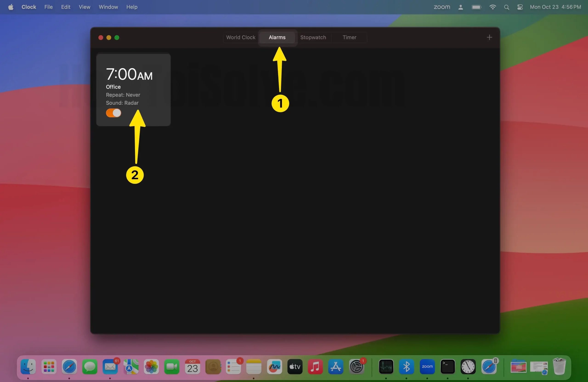588x382 pixels.
Task: Open the Timer tab
Action: (x=349, y=37)
